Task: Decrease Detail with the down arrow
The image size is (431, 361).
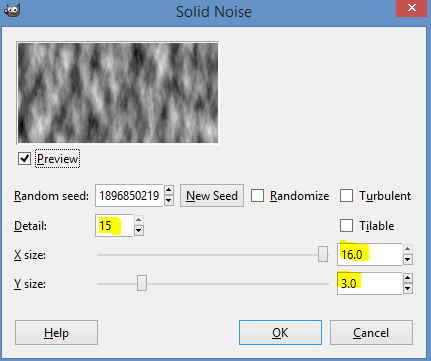Action: point(139,231)
